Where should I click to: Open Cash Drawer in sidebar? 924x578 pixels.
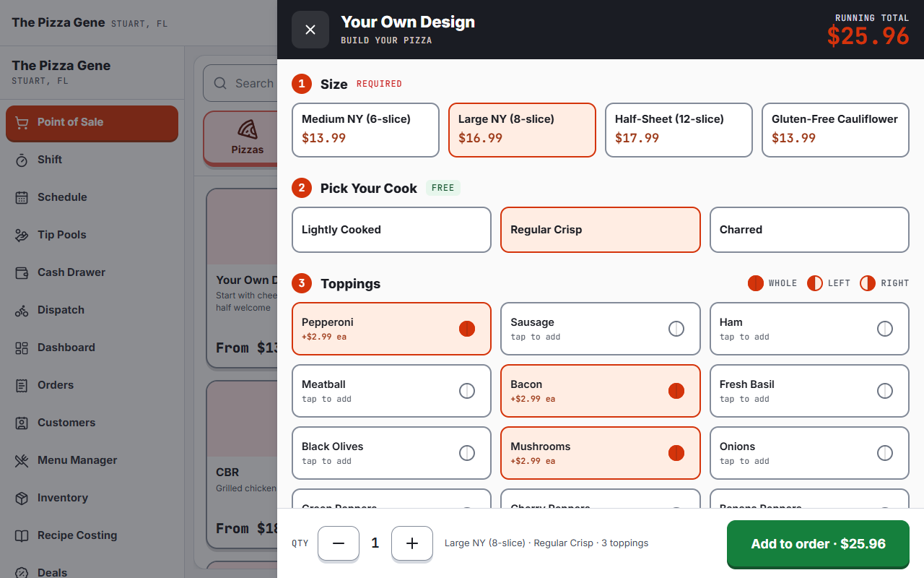coord(92,272)
